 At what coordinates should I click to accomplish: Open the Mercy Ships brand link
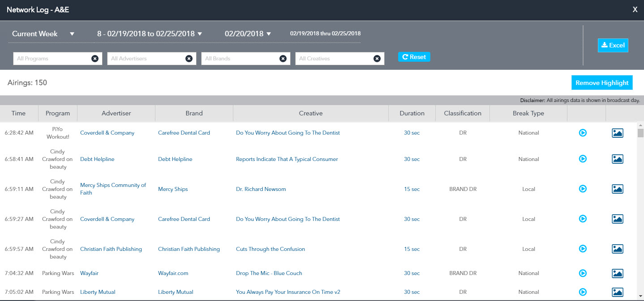click(x=173, y=189)
